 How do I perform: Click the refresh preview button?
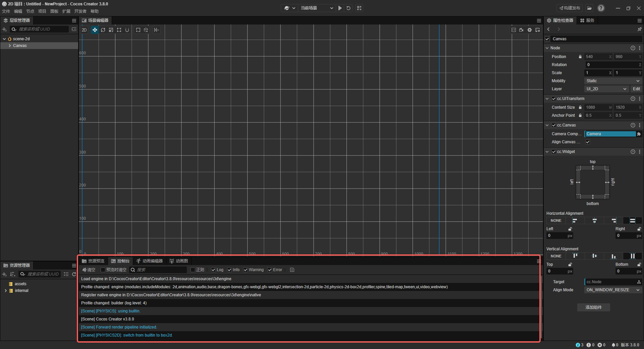(x=348, y=8)
